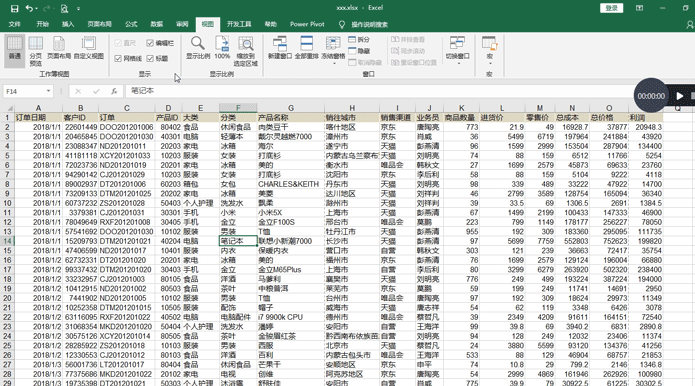
Task: Open the 页面布局 ribbon tab
Action: 99,24
